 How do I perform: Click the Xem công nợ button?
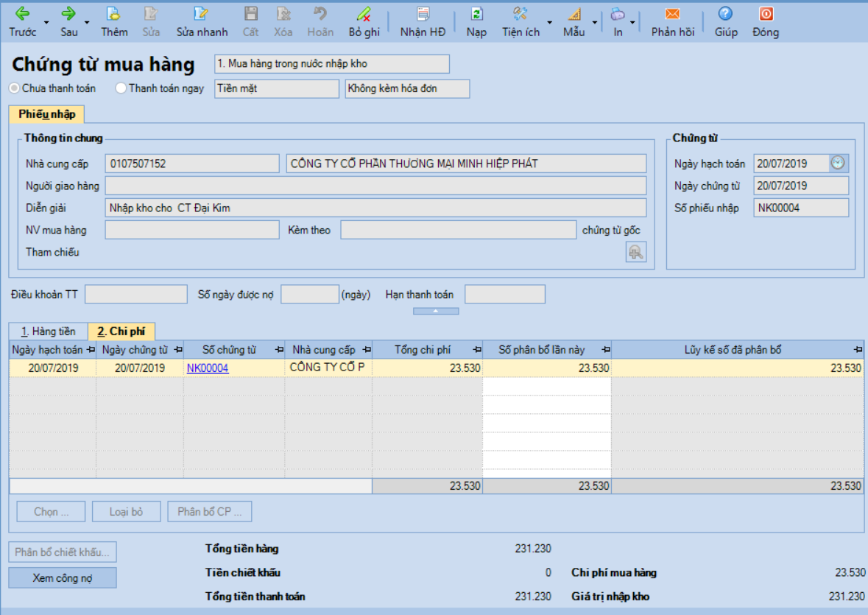[x=63, y=578]
